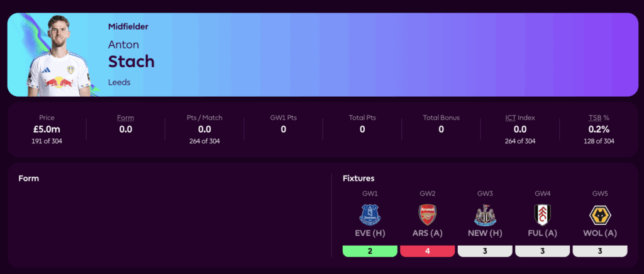Viewport: 644px width, 274px height.
Task: Click the red GW2 difficulty 4 badge
Action: 427,251
